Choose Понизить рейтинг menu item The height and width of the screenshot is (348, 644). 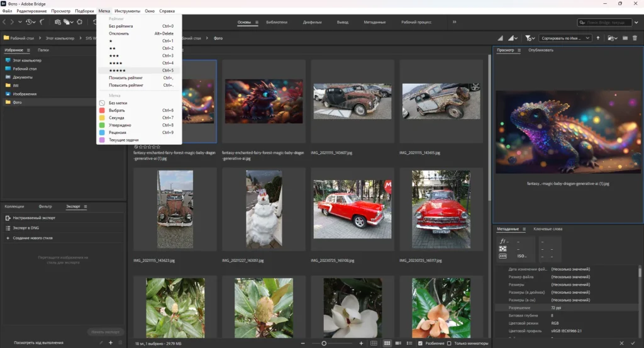139,77
